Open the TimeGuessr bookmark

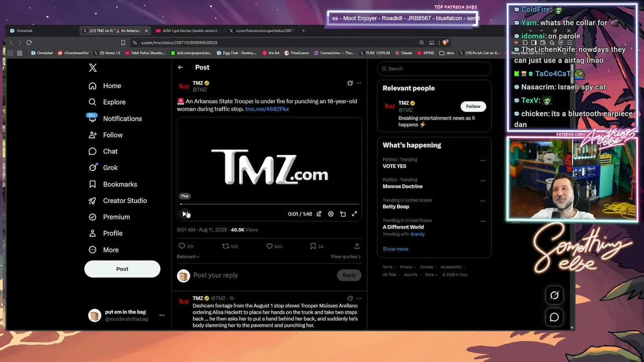pos(296,53)
